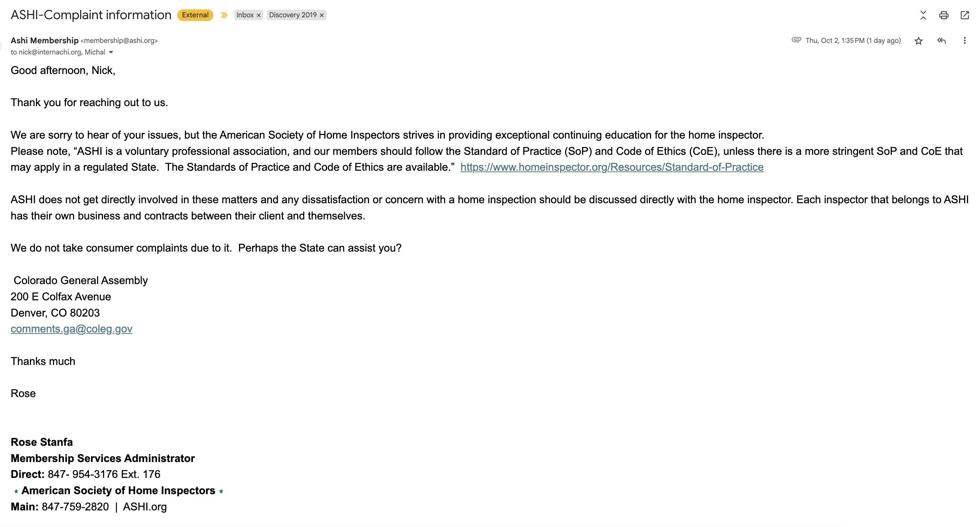The image size is (980, 527).
Task: Remove the Inbox label
Action: (259, 15)
